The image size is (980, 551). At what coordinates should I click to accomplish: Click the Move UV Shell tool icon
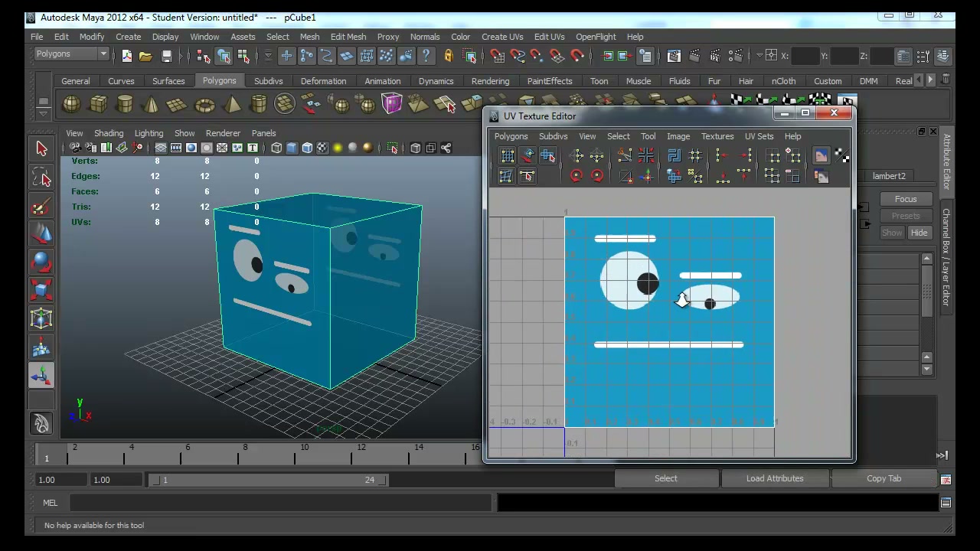pyautogui.click(x=528, y=156)
